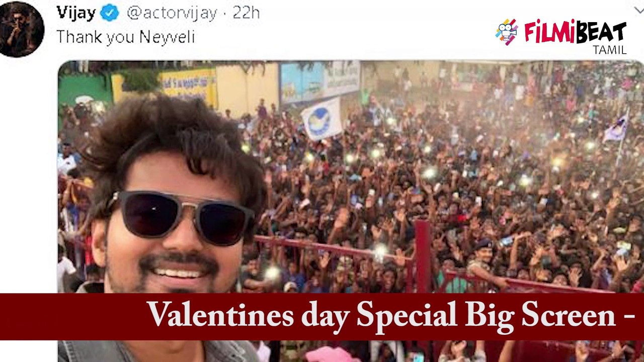
Task: Click the Valentines day Special Big Screen headline
Action: [x=390, y=316]
